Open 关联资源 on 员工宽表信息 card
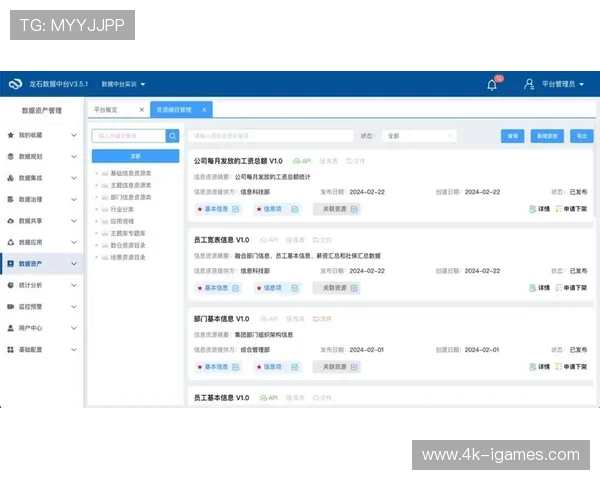600x480 pixels. pyautogui.click(x=337, y=288)
